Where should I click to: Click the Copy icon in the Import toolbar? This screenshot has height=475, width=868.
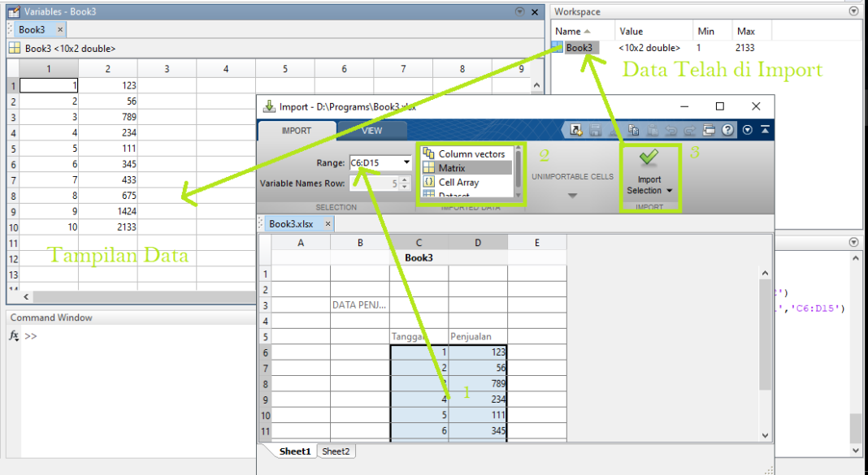pos(634,130)
